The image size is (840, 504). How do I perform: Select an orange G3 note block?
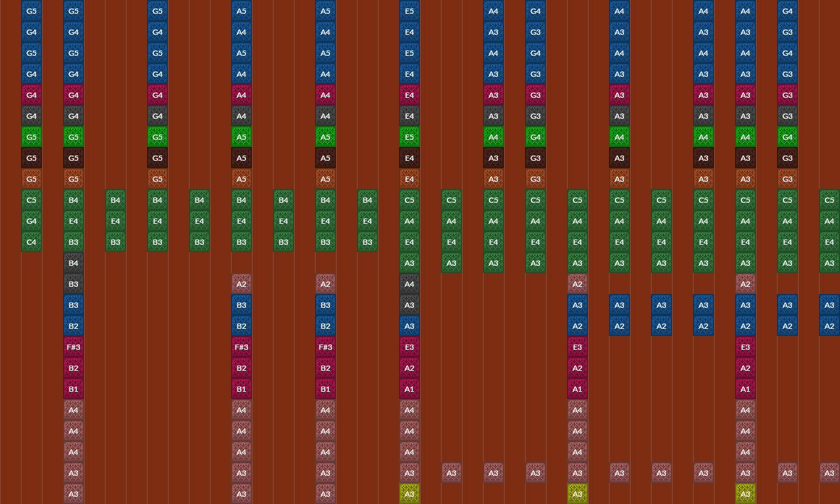[x=535, y=178]
